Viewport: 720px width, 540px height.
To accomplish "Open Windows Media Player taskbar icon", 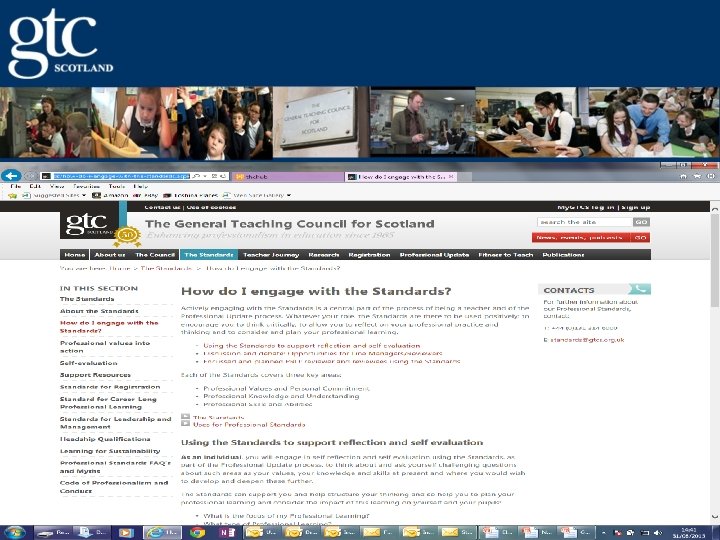I will pyautogui.click(x=125, y=533).
